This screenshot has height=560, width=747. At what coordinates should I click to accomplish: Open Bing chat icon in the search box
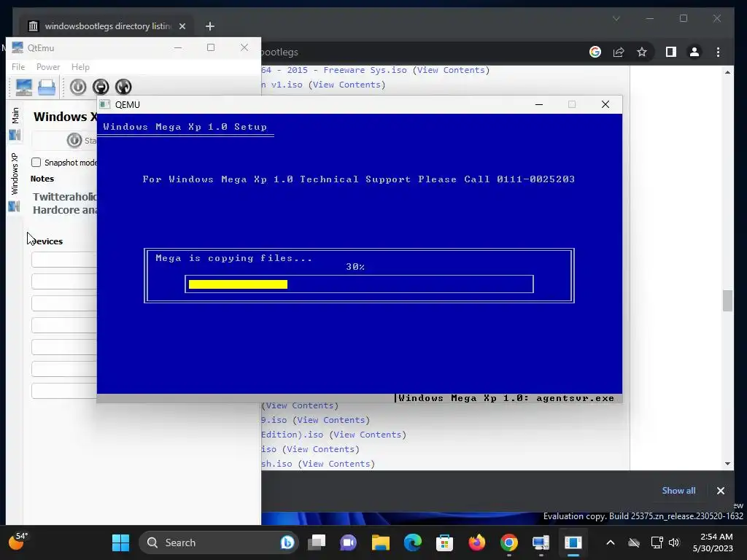[287, 542]
